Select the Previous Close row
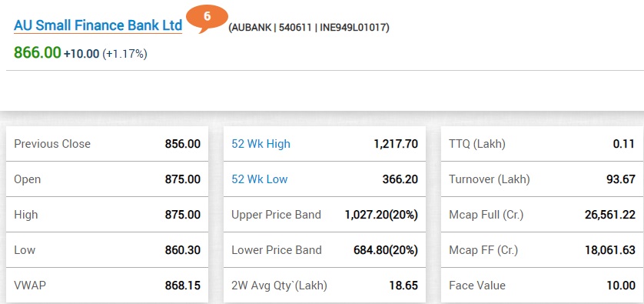Image resolution: width=644 pixels, height=304 pixels. pyautogui.click(x=107, y=144)
